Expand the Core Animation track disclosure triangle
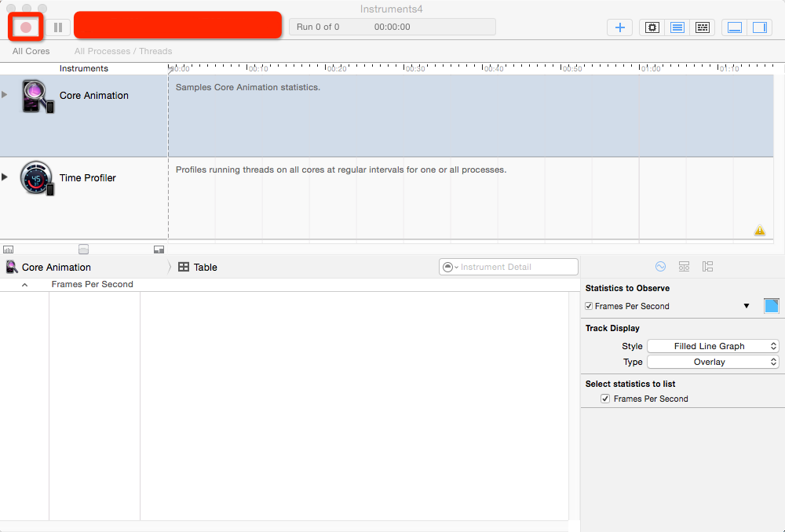This screenshot has height=532, width=785. pyautogui.click(x=5, y=95)
